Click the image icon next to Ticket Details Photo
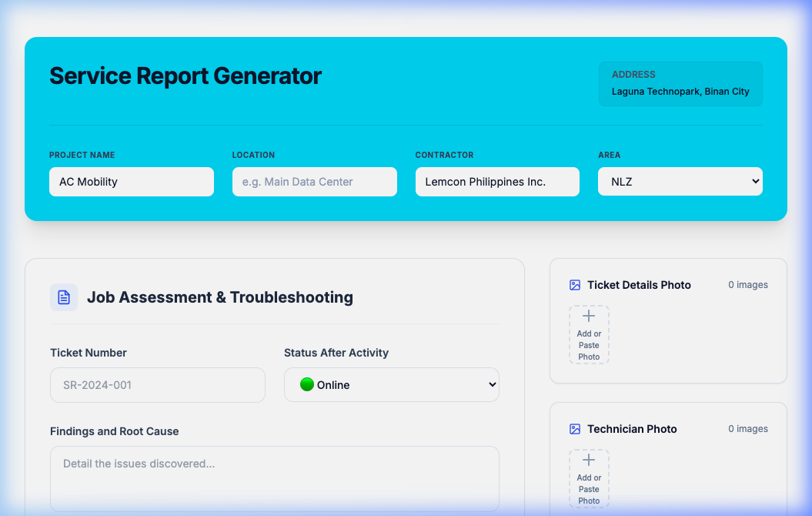The width and height of the screenshot is (812, 516). (x=575, y=285)
